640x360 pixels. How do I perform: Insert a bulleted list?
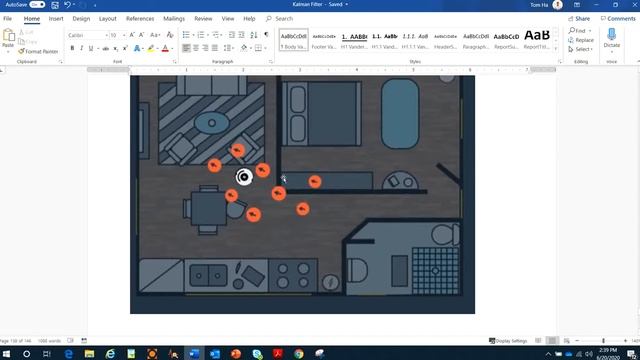tap(186, 35)
